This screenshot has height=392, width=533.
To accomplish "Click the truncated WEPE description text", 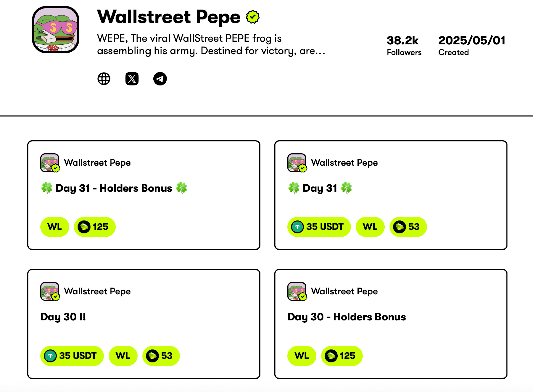I will [211, 44].
